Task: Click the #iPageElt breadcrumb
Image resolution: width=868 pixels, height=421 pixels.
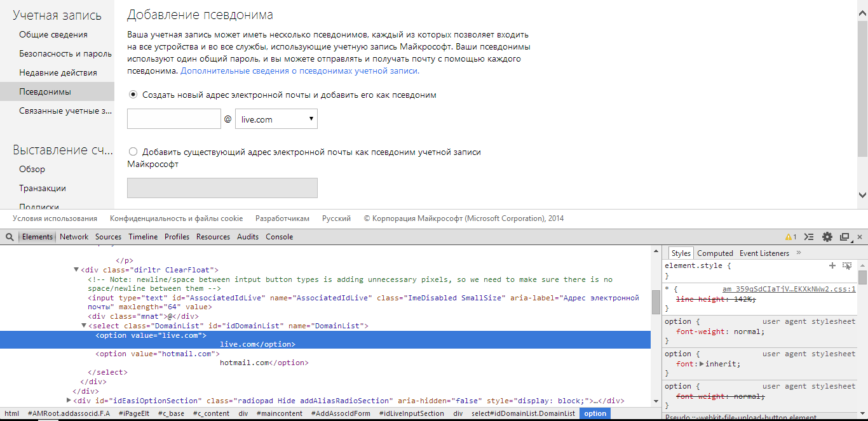Action: tap(134, 413)
